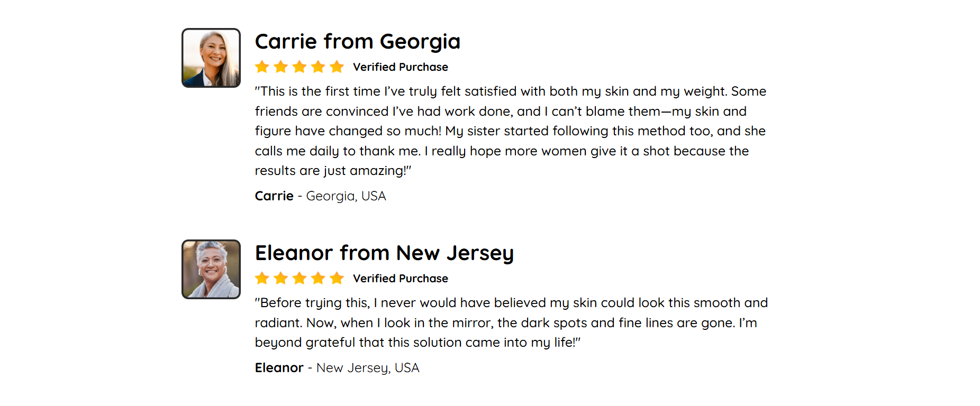Click second star in Carrie's rating
The height and width of the screenshot is (406, 980).
coord(281,67)
